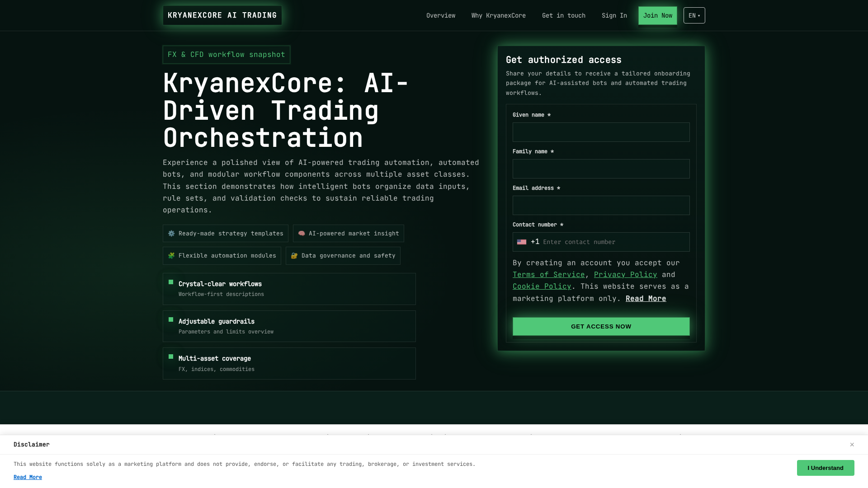Select the Ready-made strategy templates chip

pyautogui.click(x=225, y=234)
